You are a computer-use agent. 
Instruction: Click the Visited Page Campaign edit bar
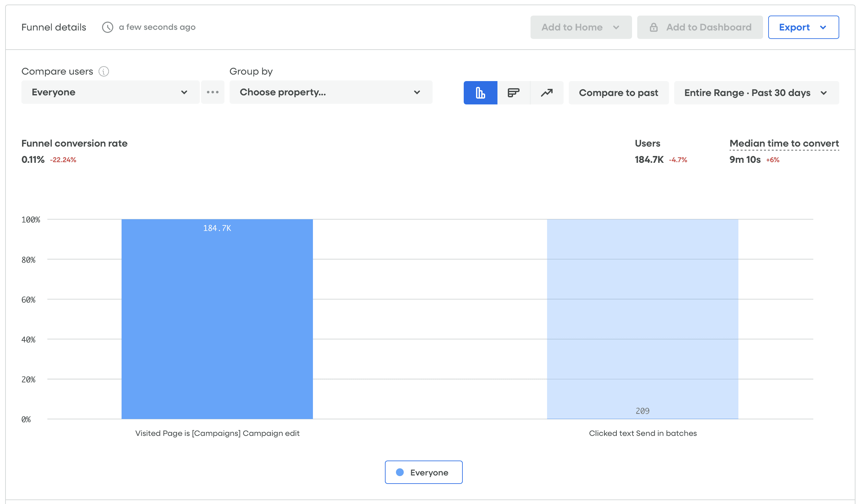pos(217,319)
